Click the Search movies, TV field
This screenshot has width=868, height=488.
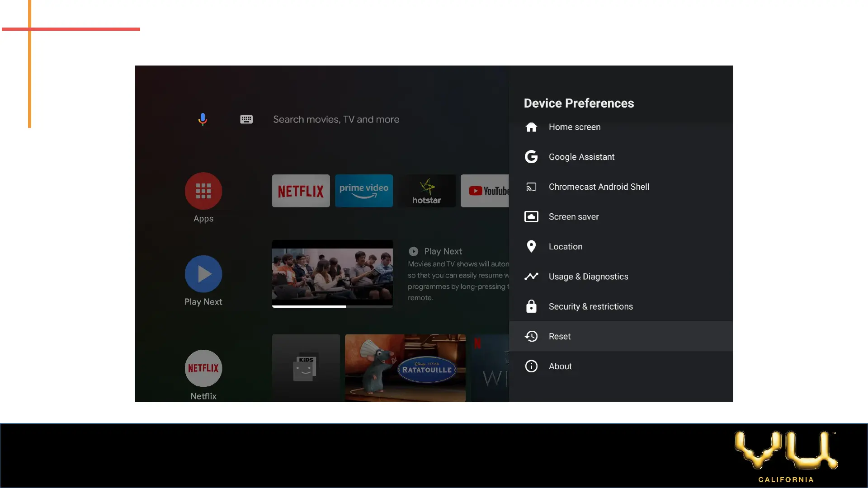click(x=336, y=119)
